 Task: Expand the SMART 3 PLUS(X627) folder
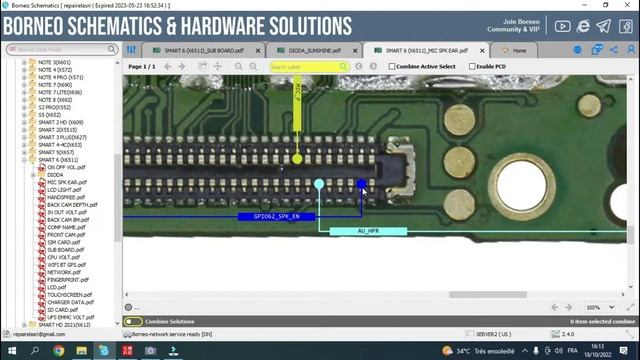tap(24, 138)
